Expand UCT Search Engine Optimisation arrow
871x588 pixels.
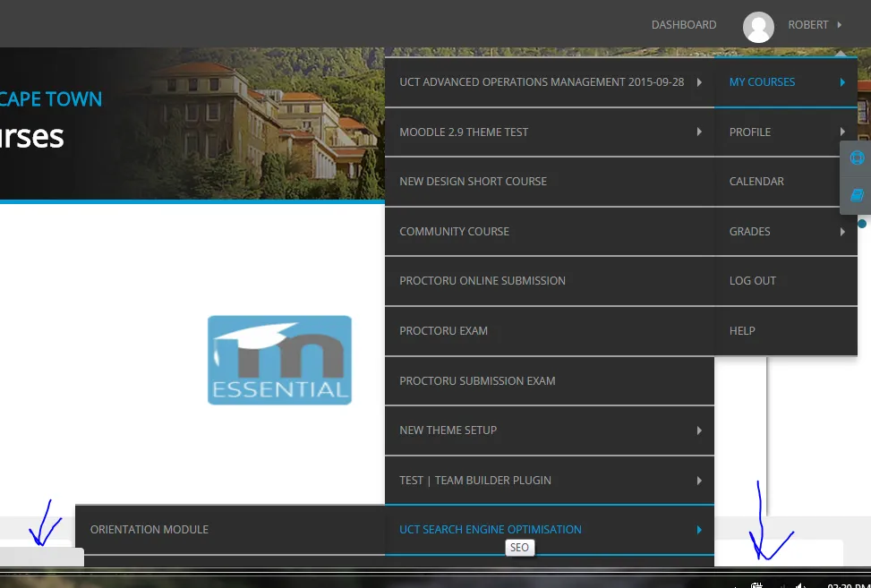coord(699,530)
